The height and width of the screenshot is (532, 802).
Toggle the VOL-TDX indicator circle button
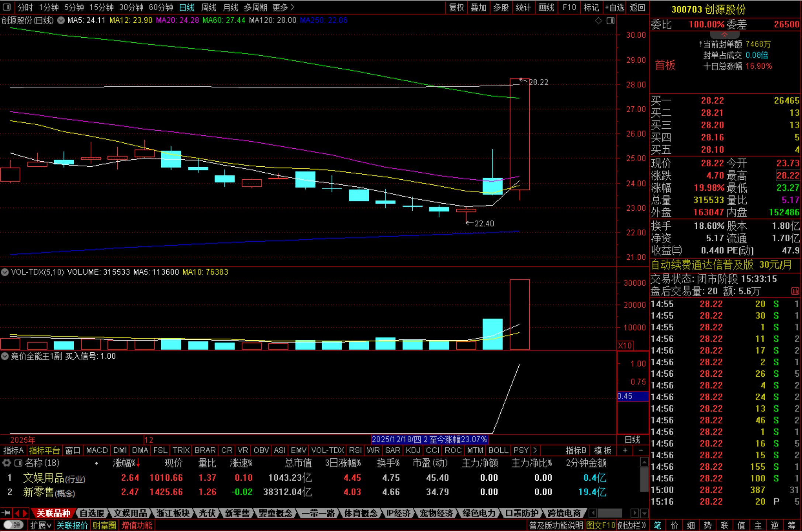pos(5,272)
